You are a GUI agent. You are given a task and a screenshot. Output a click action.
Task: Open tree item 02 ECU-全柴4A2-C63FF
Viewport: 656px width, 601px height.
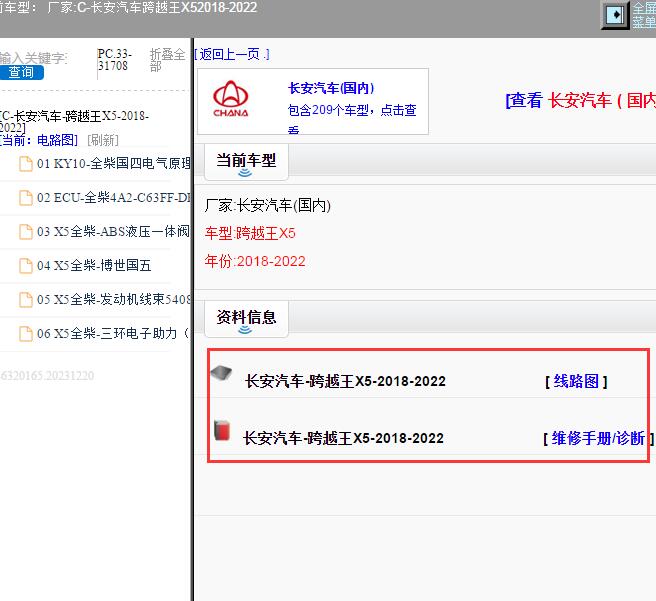(x=113, y=197)
